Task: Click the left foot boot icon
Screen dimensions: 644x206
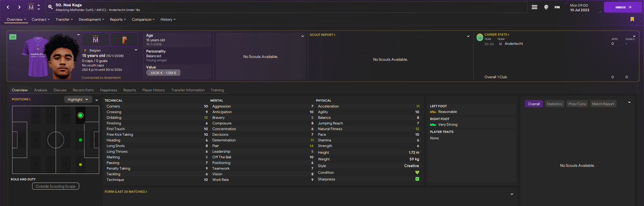Action: pyautogui.click(x=433, y=112)
